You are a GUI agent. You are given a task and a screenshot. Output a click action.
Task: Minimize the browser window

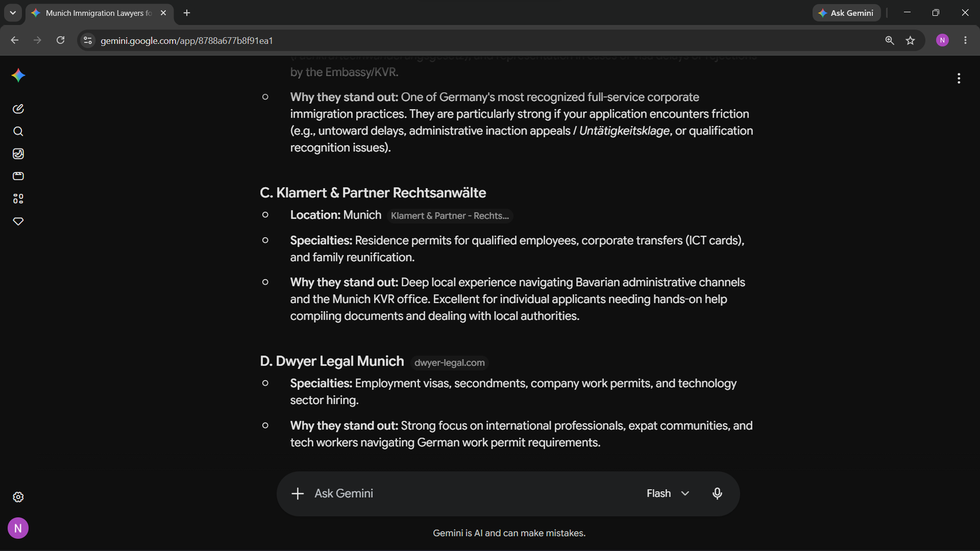pyautogui.click(x=907, y=13)
